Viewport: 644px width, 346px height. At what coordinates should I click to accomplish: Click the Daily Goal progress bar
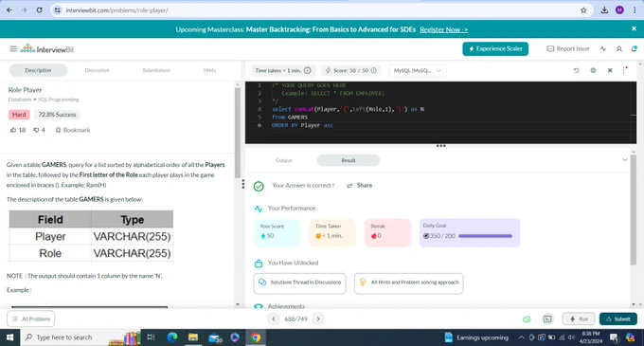(485, 236)
